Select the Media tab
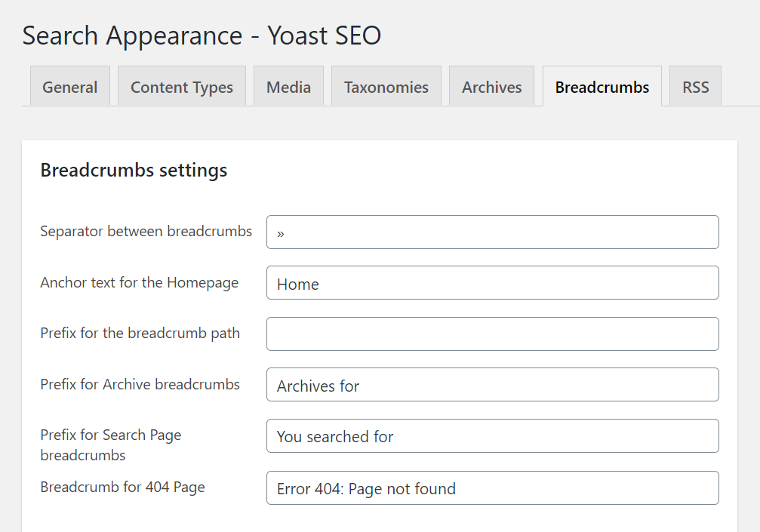The image size is (760, 532). coord(288,87)
